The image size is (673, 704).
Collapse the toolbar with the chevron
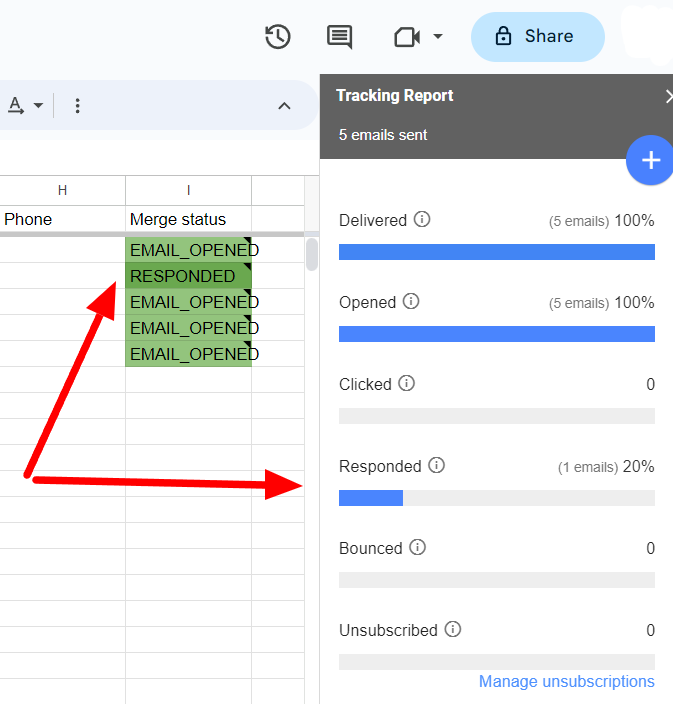pyautogui.click(x=284, y=106)
